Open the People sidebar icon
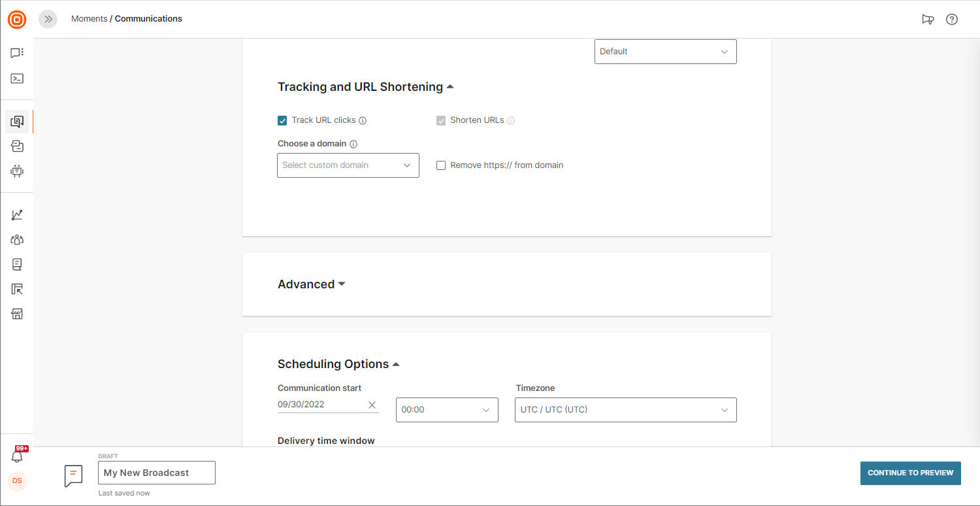Viewport: 980px width, 506px height. pos(17,240)
